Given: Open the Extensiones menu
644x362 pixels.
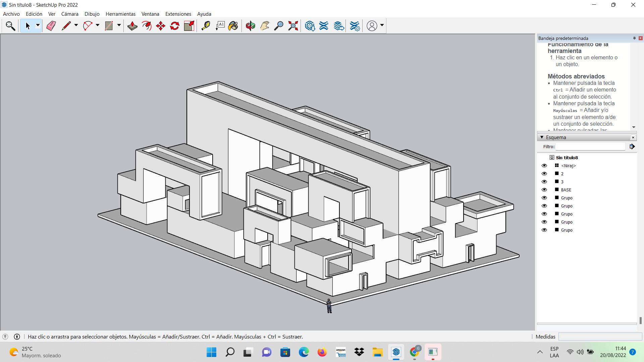Looking at the screenshot, I should tap(178, 14).
